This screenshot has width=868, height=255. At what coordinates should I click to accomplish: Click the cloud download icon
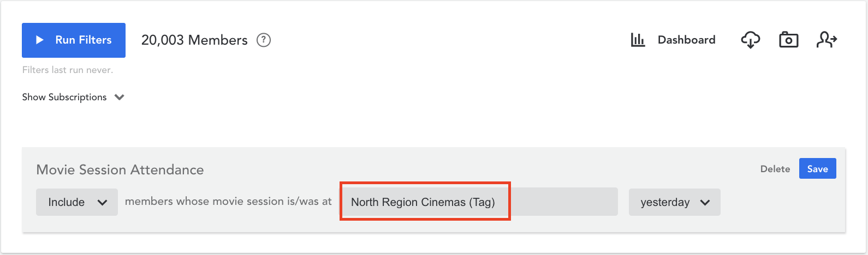tap(751, 40)
